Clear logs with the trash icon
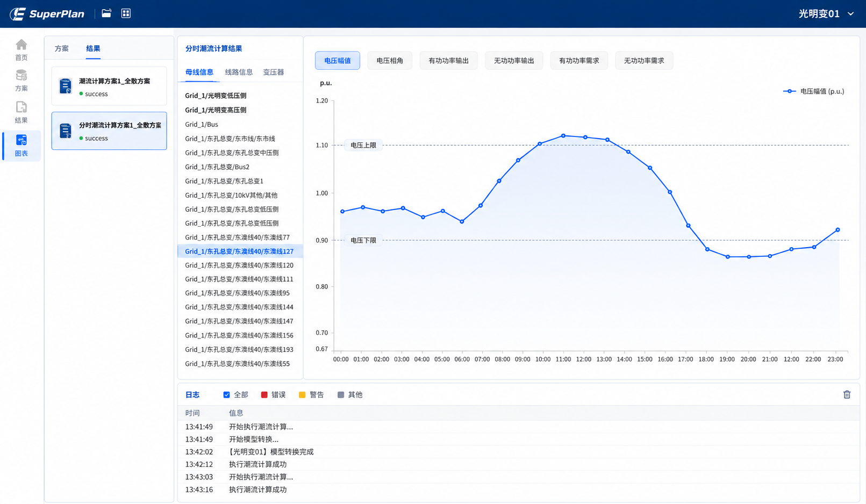The image size is (866, 504). pyautogui.click(x=847, y=394)
